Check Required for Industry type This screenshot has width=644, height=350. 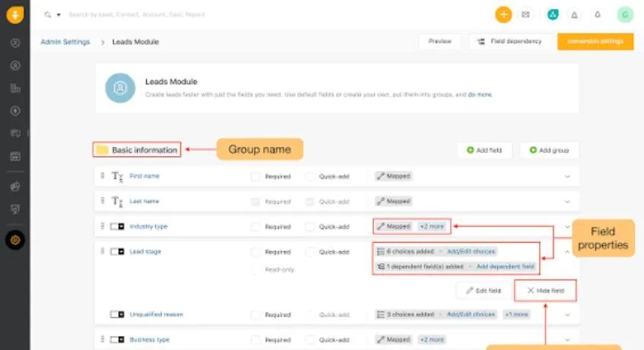coord(255,226)
